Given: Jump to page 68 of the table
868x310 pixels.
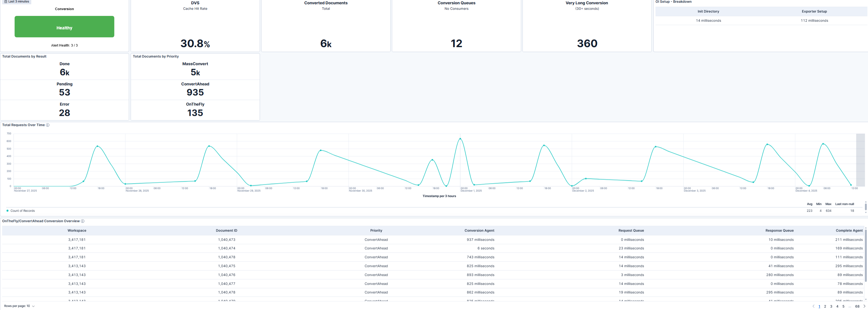Looking at the screenshot, I should (857, 306).
